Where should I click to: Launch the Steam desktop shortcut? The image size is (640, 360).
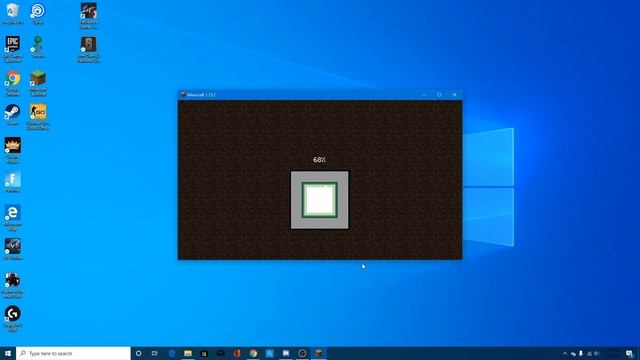(x=13, y=114)
